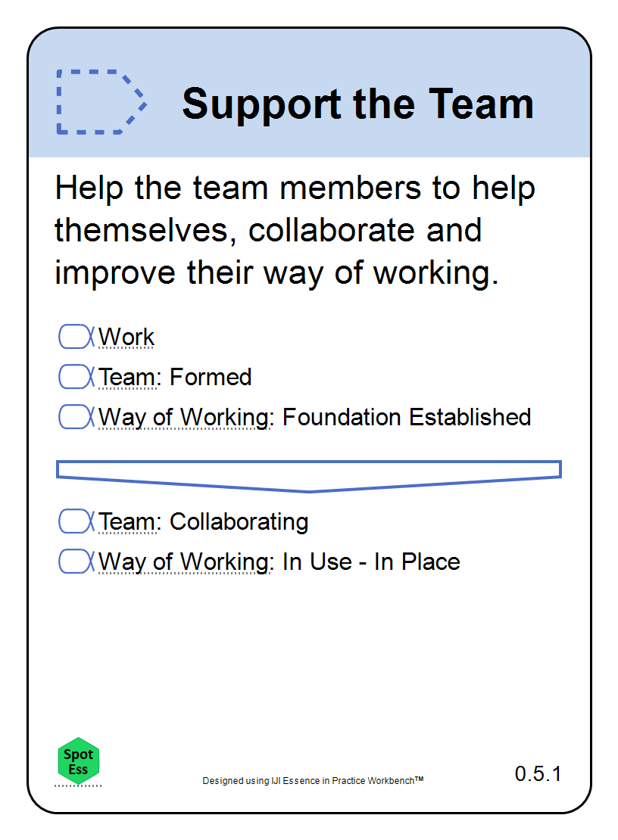The width and height of the screenshot is (618, 840).
Task: Click the blue downward chevron divider
Action: tap(309, 476)
